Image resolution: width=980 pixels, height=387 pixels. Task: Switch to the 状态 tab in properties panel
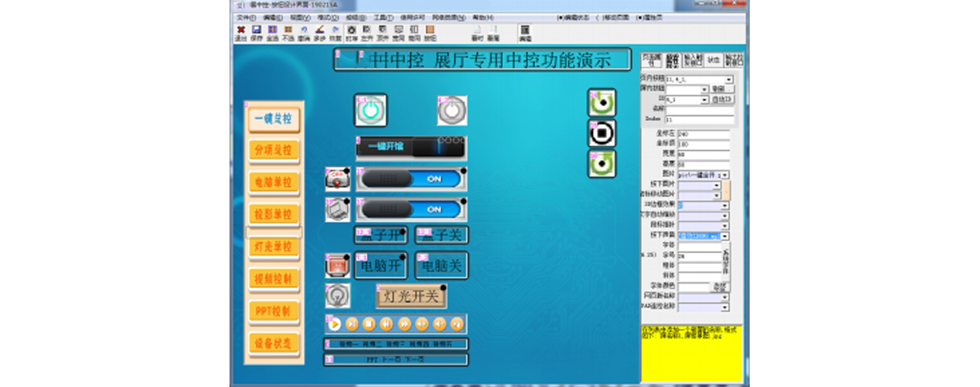[x=714, y=60]
